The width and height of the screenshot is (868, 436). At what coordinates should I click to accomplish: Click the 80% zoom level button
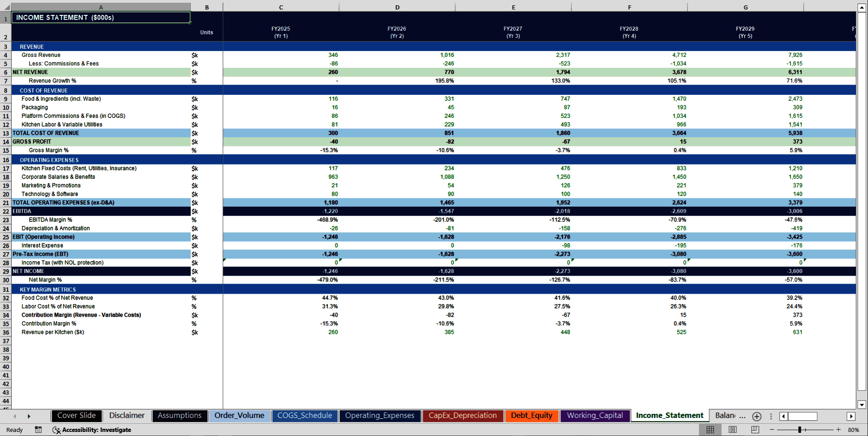[854, 430]
